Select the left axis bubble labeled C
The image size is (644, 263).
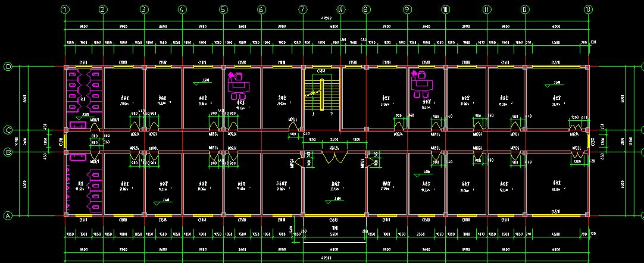tap(7, 130)
